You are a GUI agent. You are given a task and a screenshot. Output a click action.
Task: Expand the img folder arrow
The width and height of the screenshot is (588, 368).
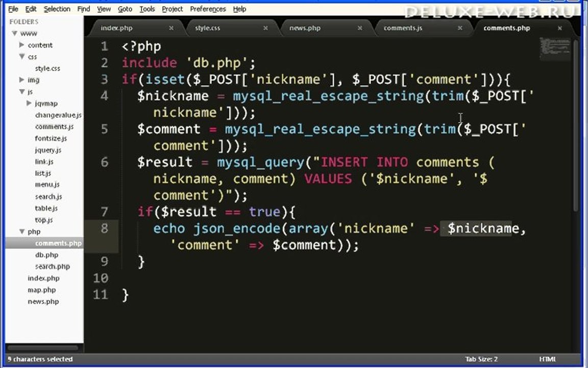[x=22, y=80]
